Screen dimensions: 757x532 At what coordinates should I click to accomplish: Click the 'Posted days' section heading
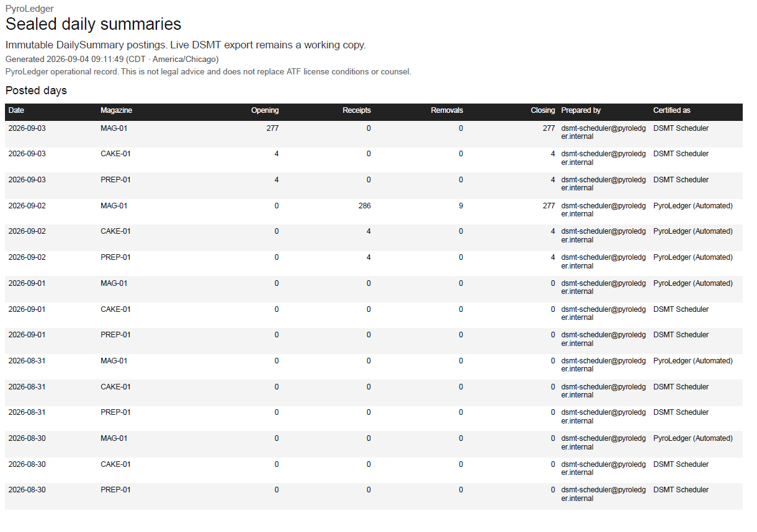click(36, 91)
